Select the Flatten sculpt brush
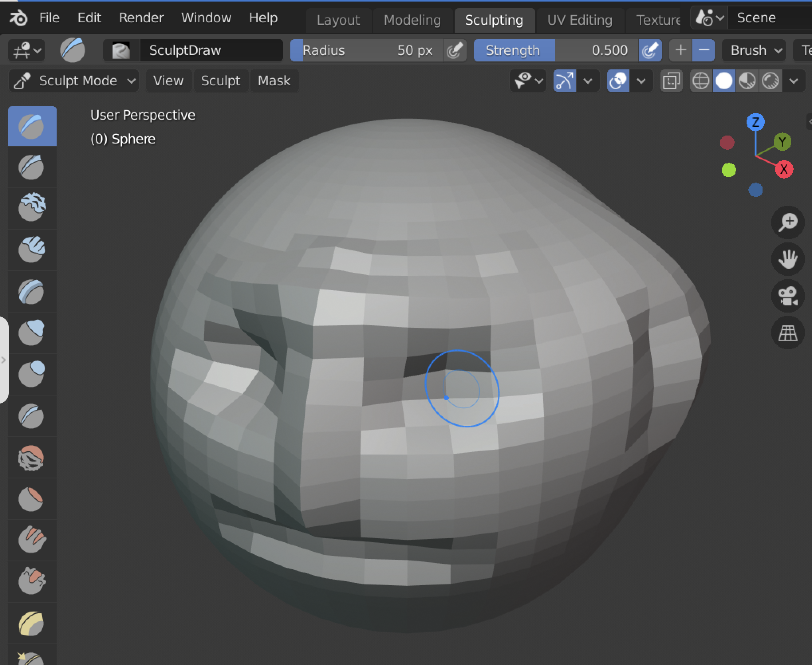Viewport: 812px width, 665px height. 32,499
